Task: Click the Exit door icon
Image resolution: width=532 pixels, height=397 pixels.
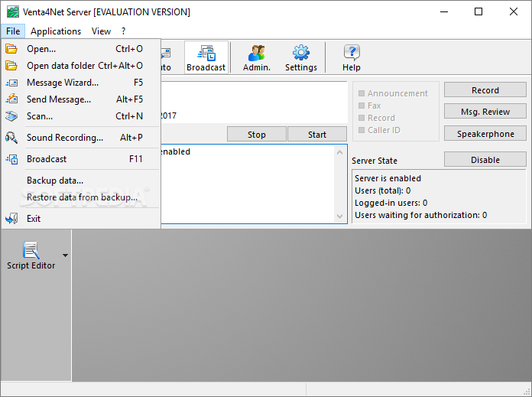Action: [11, 219]
